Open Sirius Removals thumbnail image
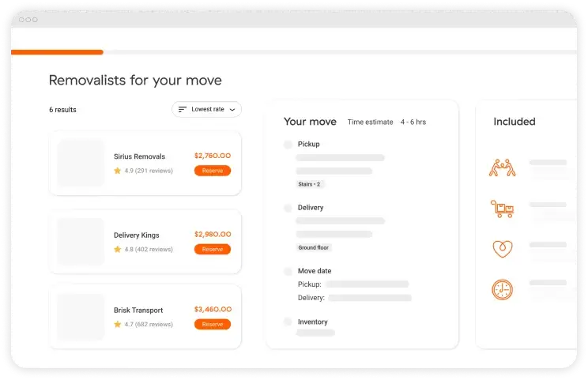Screen dimensions: 588x380 (x=81, y=164)
